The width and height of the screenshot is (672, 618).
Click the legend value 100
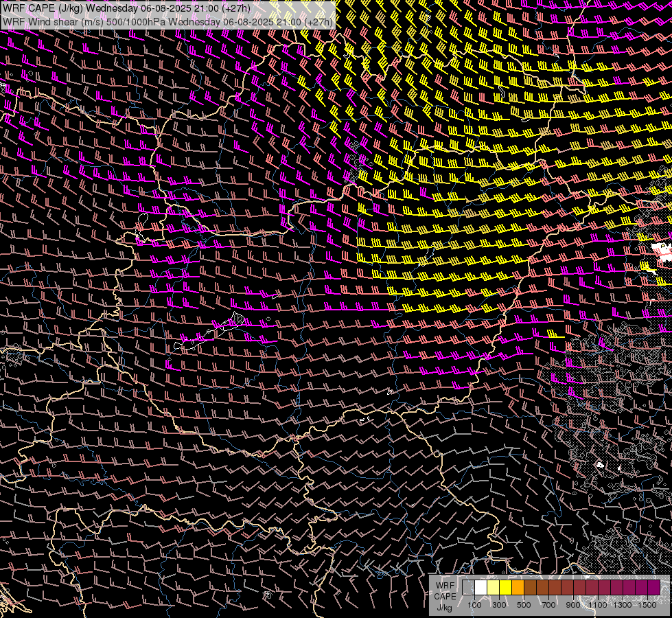coord(474,605)
